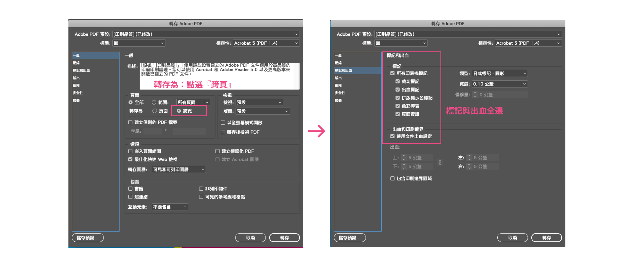Click 取消 button in the right dialog
This screenshot has width=644, height=271.
(x=512, y=238)
